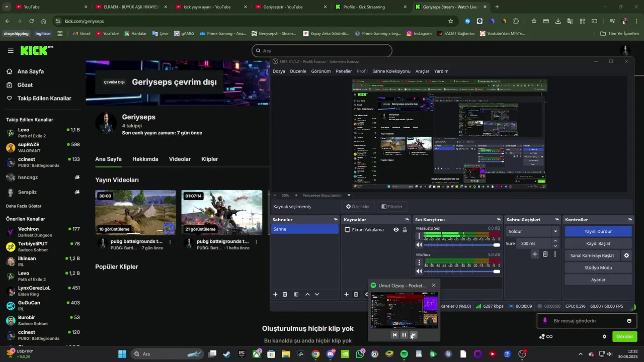Open Chrome extensions puzzle icon
644x362 pixels.
516,21
